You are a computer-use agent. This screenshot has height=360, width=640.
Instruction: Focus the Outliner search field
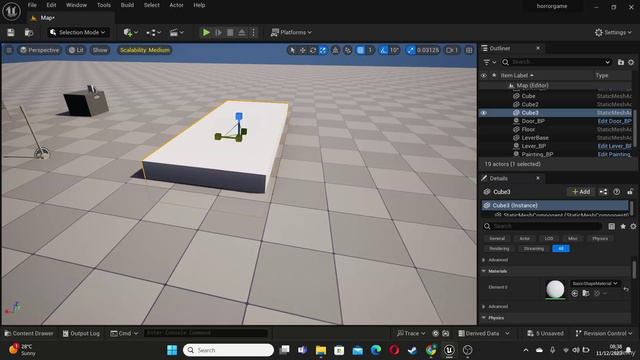coord(557,62)
